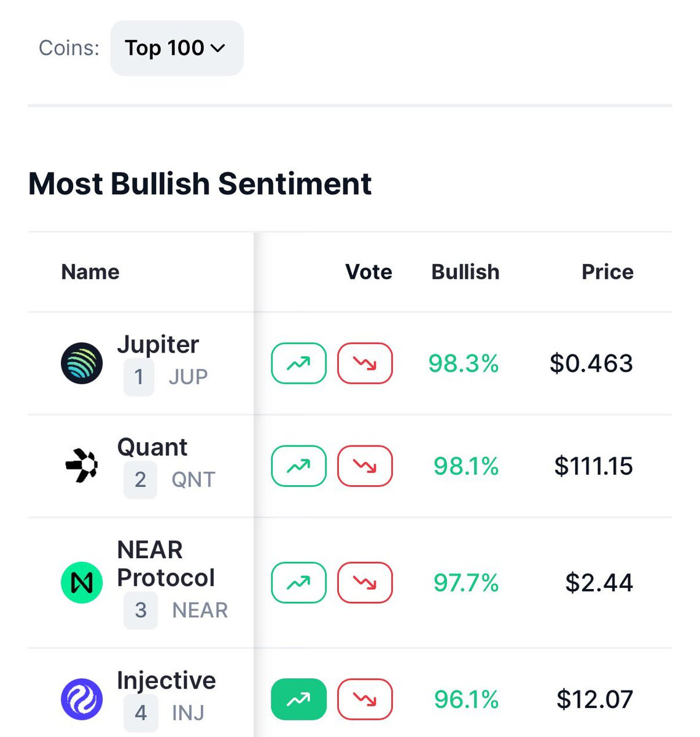Open the Jupiter coin name link
This screenshot has width=700, height=737.
pyautogui.click(x=158, y=345)
